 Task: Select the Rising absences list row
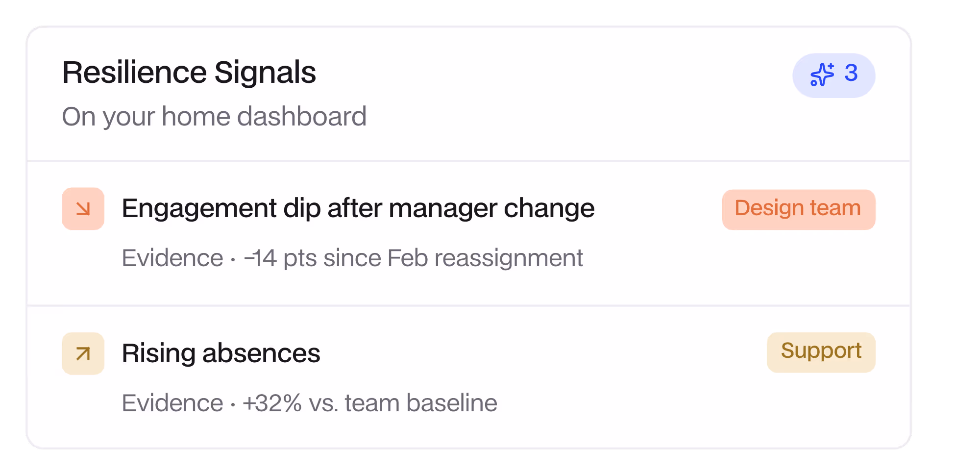(468, 377)
